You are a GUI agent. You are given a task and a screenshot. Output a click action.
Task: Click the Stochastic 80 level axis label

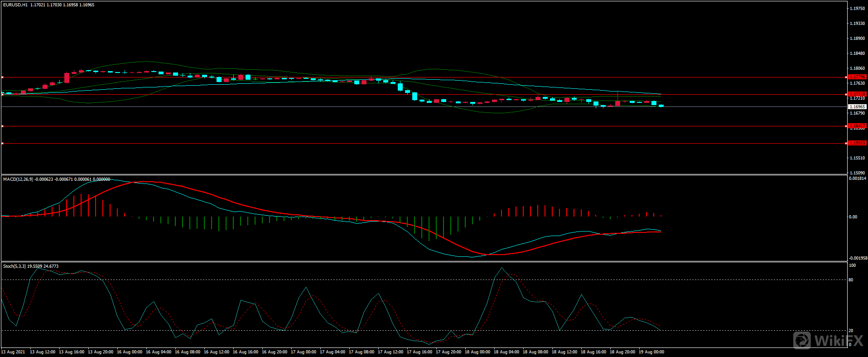(851, 280)
